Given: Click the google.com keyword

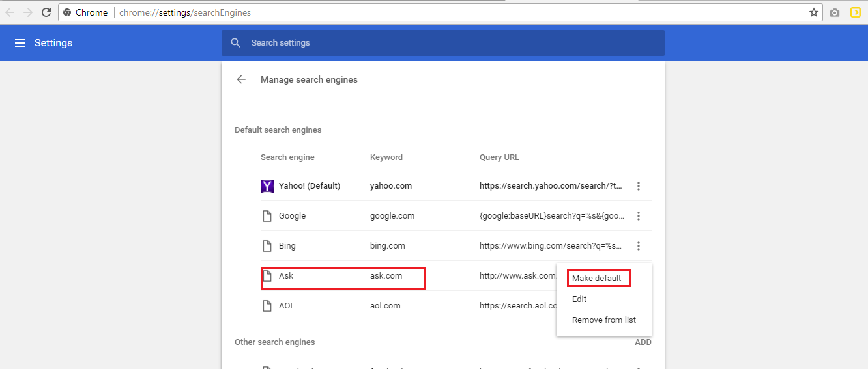Looking at the screenshot, I should tap(392, 216).
